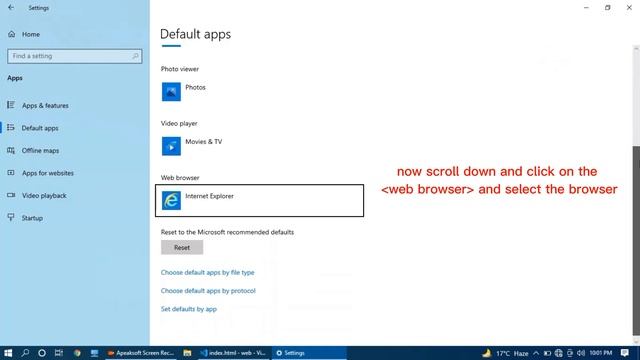
Task: Open the notification action center
Action: coord(625,353)
